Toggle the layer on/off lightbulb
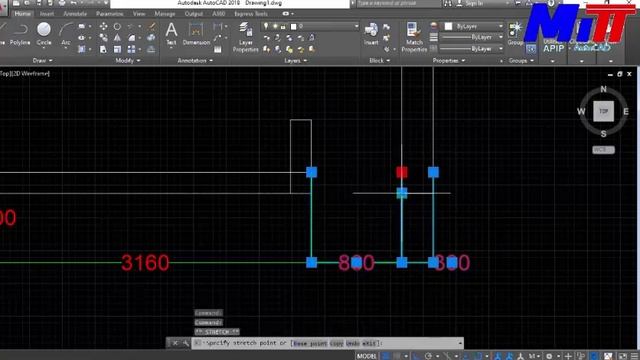Viewport: 640px width, 360px height. pyautogui.click(x=266, y=26)
